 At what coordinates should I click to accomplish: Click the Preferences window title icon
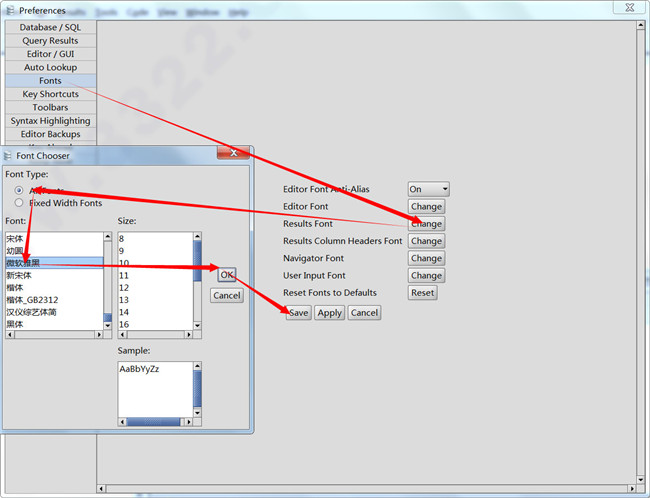point(10,10)
